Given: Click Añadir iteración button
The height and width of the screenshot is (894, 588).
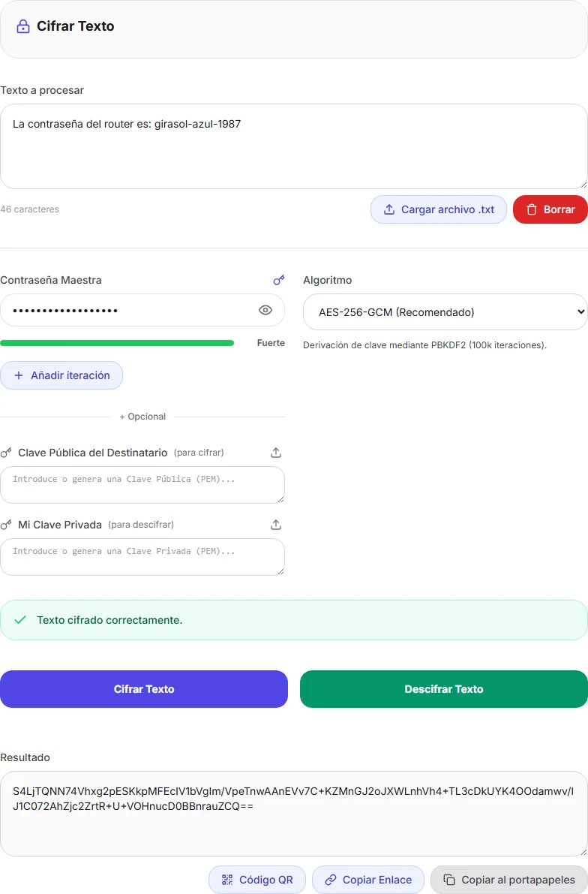Looking at the screenshot, I should click(61, 375).
